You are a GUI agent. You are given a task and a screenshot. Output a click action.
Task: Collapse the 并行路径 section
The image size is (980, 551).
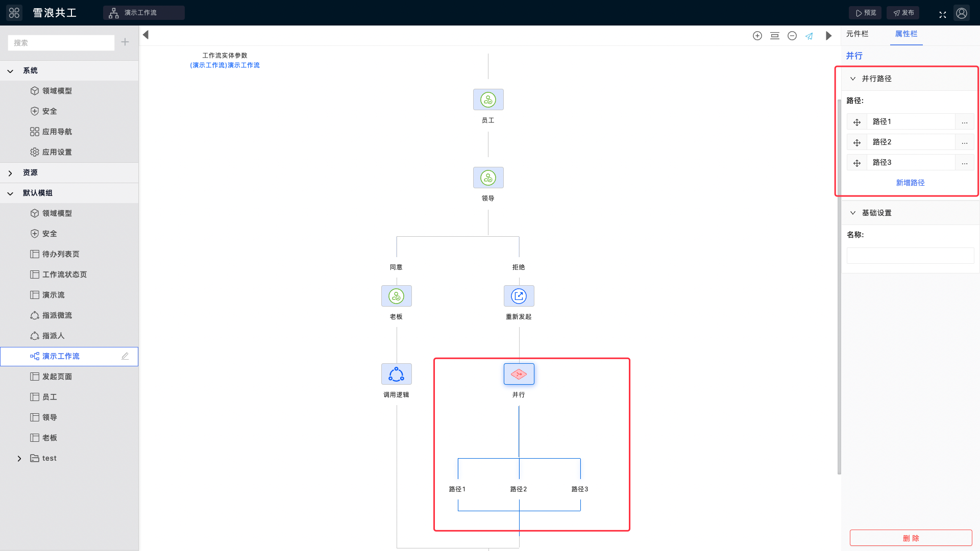pyautogui.click(x=853, y=79)
